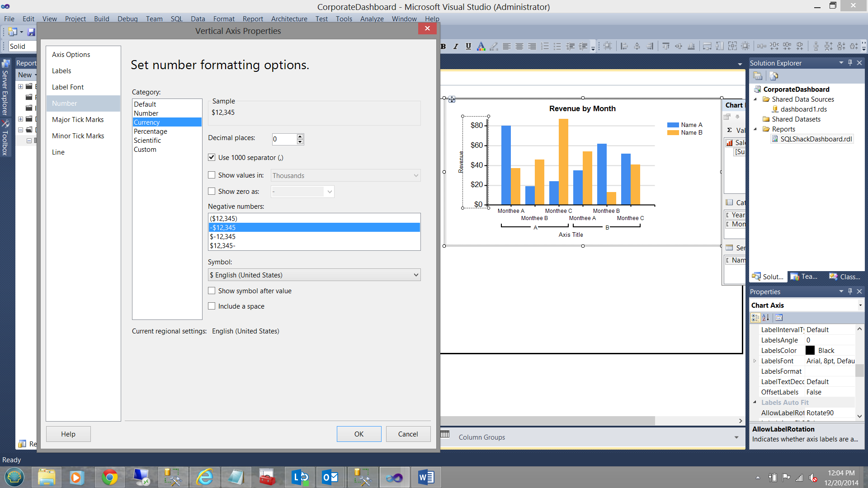Enable Show symbol after value
Image resolution: width=868 pixels, height=488 pixels.
212,291
